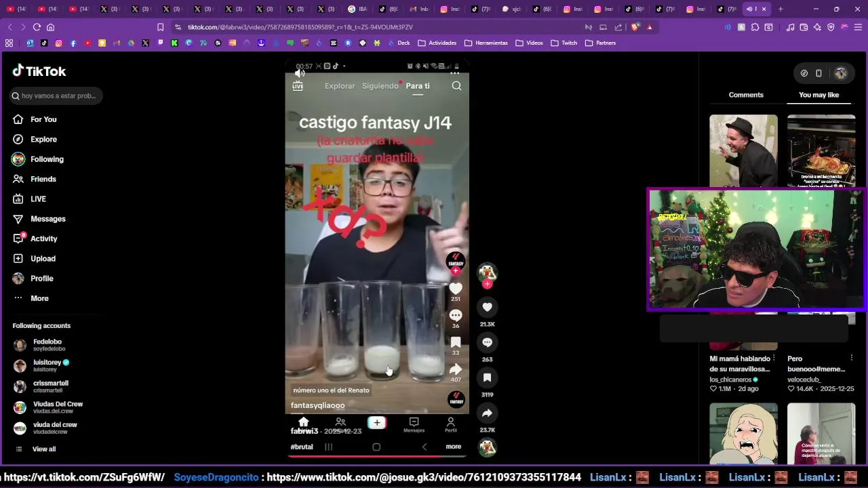Click the tiktok.com address bar URL

click(300, 27)
